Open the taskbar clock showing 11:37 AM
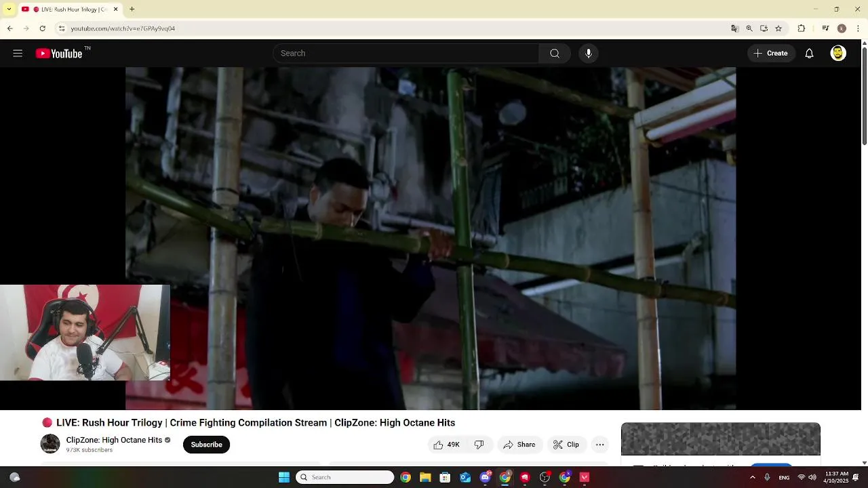The image size is (868, 488). tap(836, 477)
